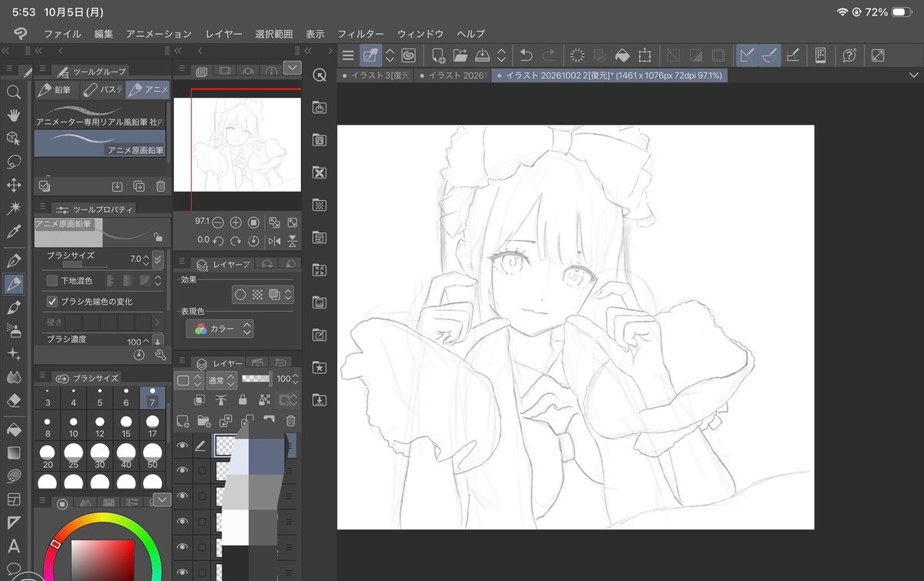Select the Fill bucket tool in left toolbar
The width and height of the screenshot is (924, 581).
coord(13,429)
